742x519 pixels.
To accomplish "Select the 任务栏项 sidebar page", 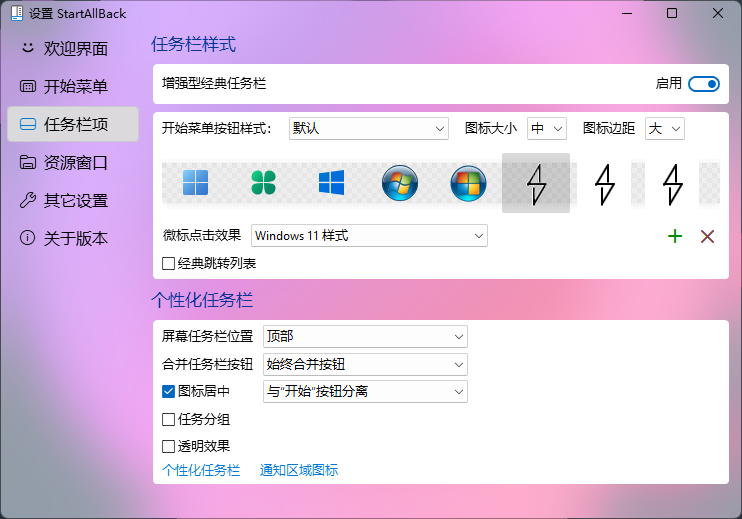I will coord(73,124).
